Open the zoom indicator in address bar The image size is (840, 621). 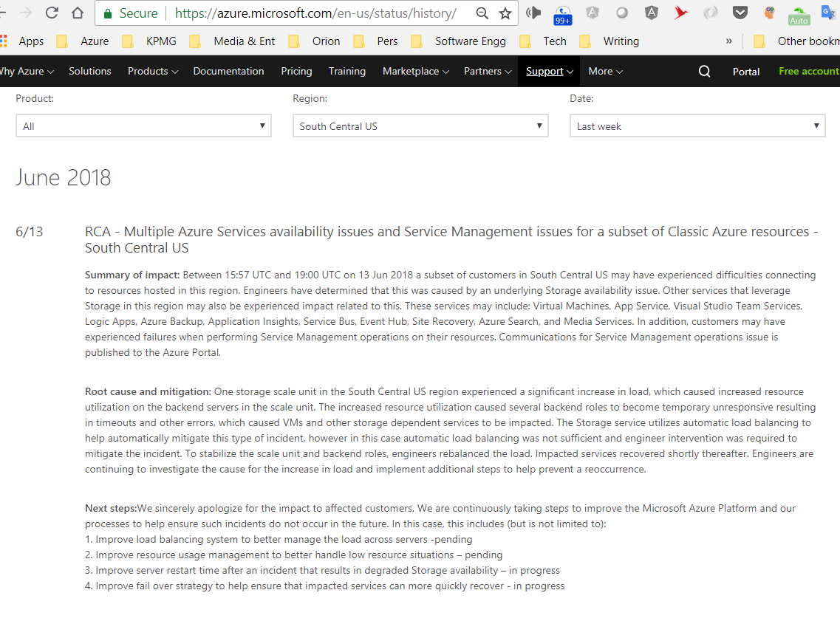(482, 13)
